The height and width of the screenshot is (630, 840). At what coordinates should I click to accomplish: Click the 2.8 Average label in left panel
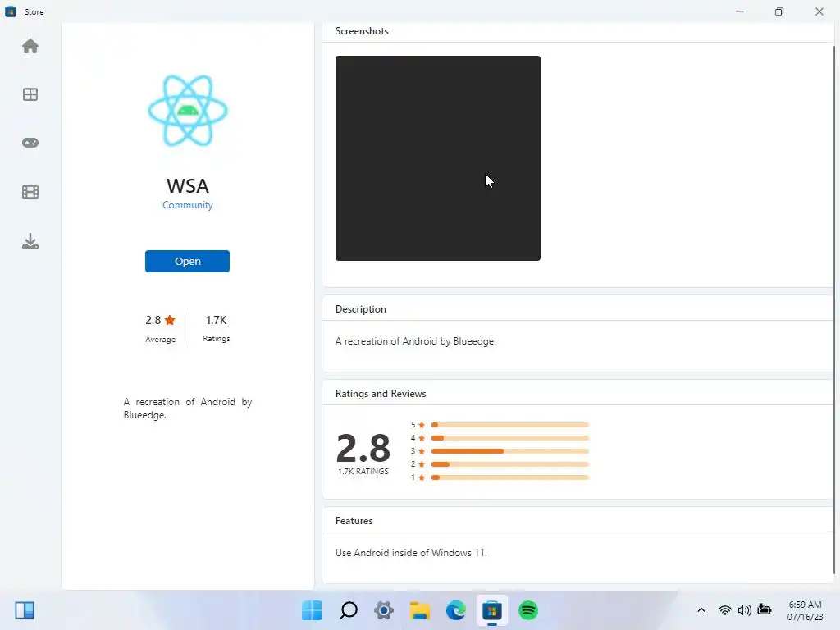[160, 339]
